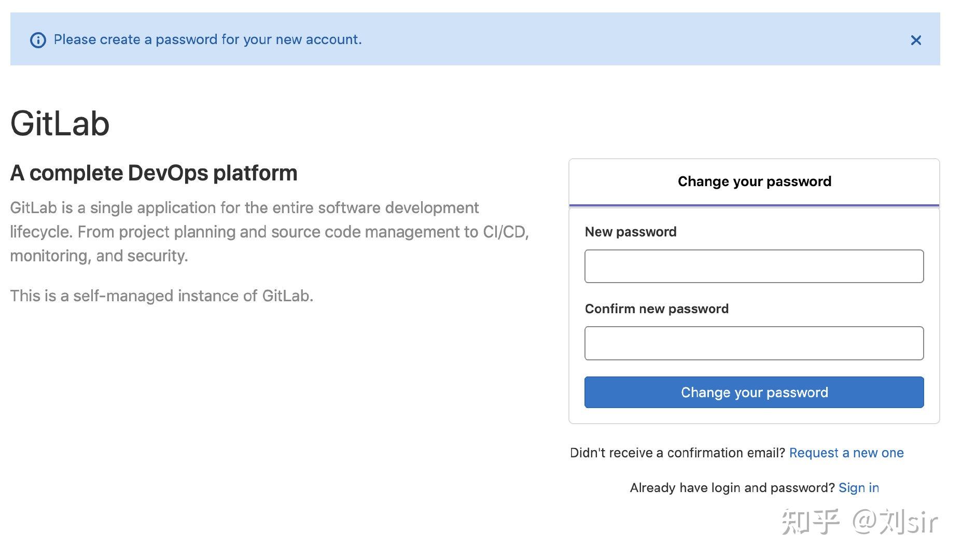Click the New password field label
Screen dimensions: 962x560
coord(630,232)
